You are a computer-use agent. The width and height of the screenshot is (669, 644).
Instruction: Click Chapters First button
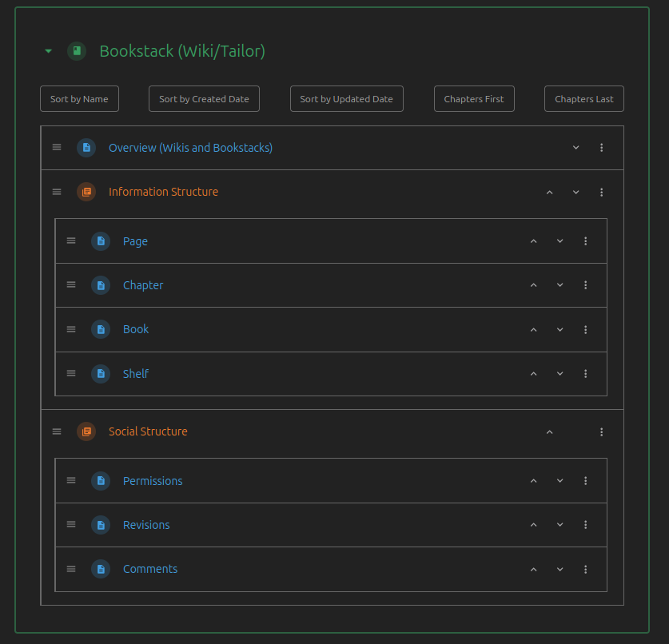[x=474, y=99]
